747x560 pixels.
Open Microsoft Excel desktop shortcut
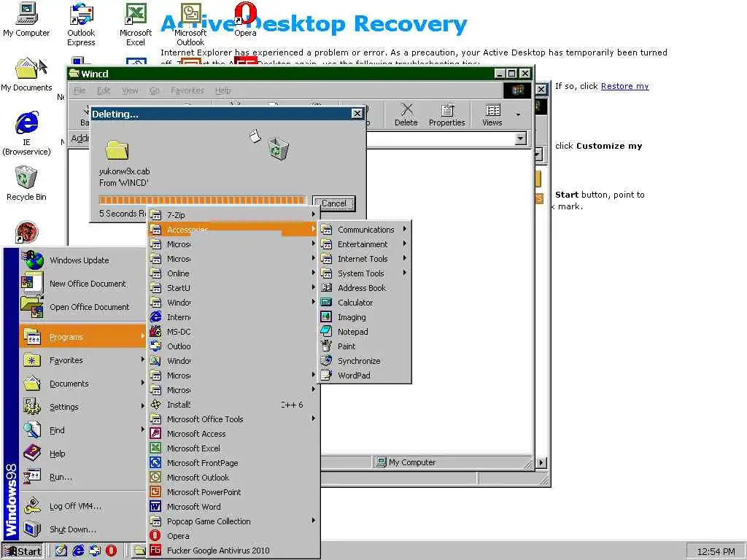coord(135,25)
